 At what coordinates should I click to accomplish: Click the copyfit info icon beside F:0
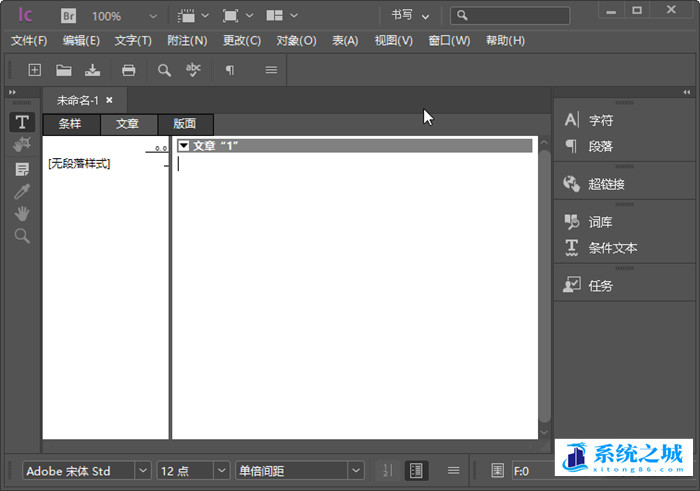497,470
